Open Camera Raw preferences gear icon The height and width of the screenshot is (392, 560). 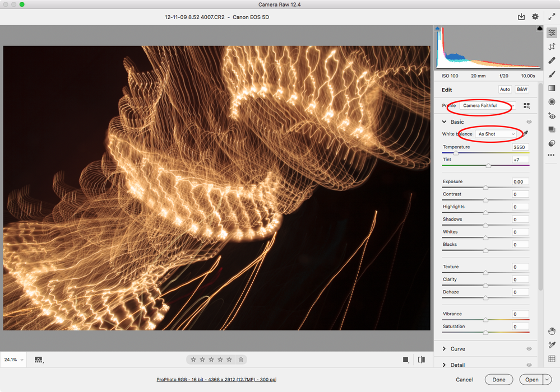pyautogui.click(x=535, y=17)
